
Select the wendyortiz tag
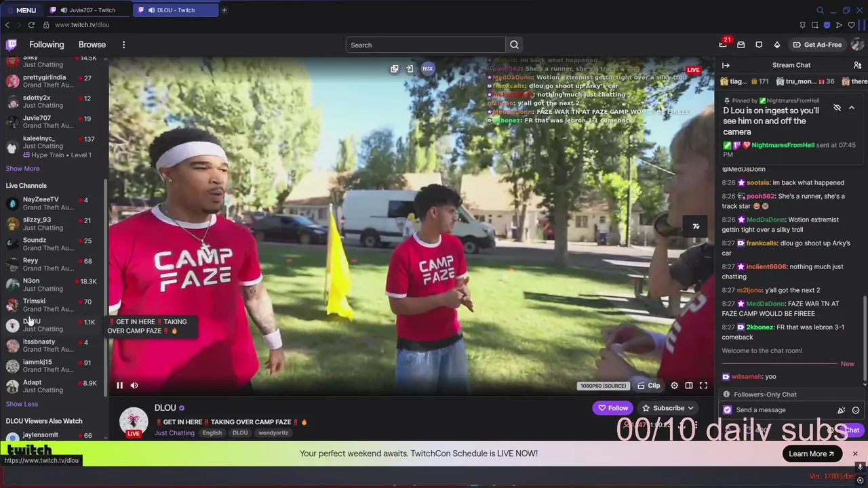coord(273,432)
